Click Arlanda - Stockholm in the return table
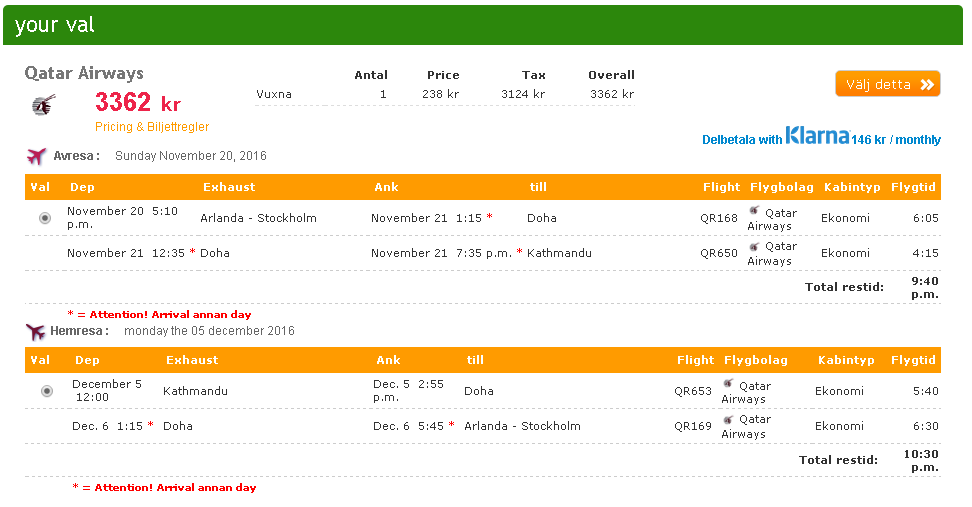 point(522,426)
